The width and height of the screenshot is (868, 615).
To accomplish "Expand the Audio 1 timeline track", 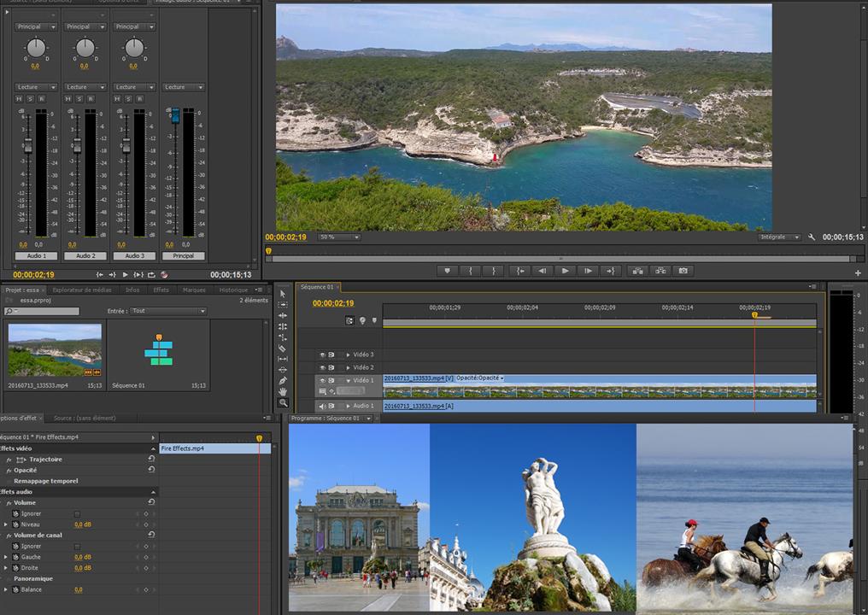I will point(349,407).
